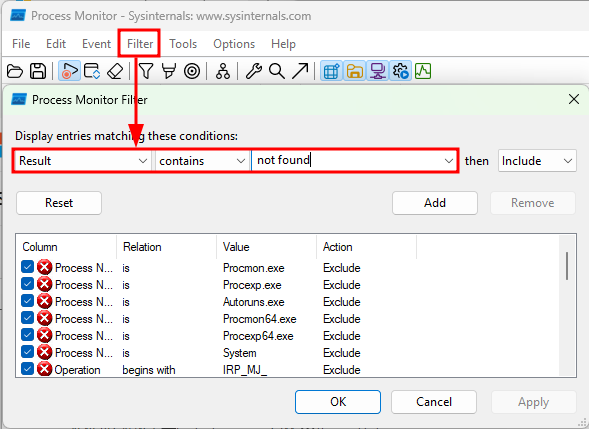This screenshot has width=589, height=429.
Task: Uncheck the Procmon.exe filter checkbox
Action: tap(27, 267)
